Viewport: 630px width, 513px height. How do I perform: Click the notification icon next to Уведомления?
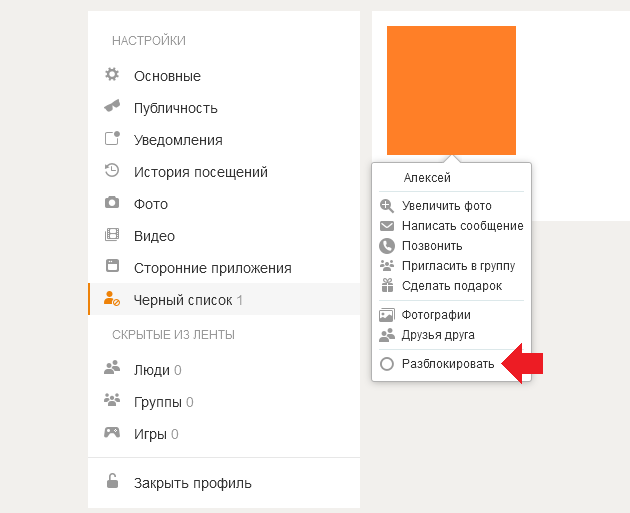(x=112, y=138)
